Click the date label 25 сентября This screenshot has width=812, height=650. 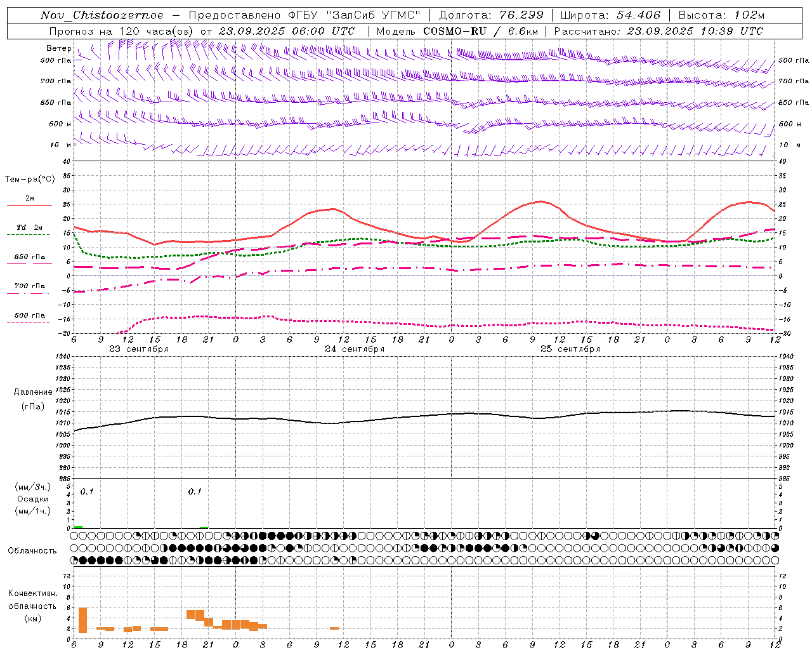coord(570,349)
